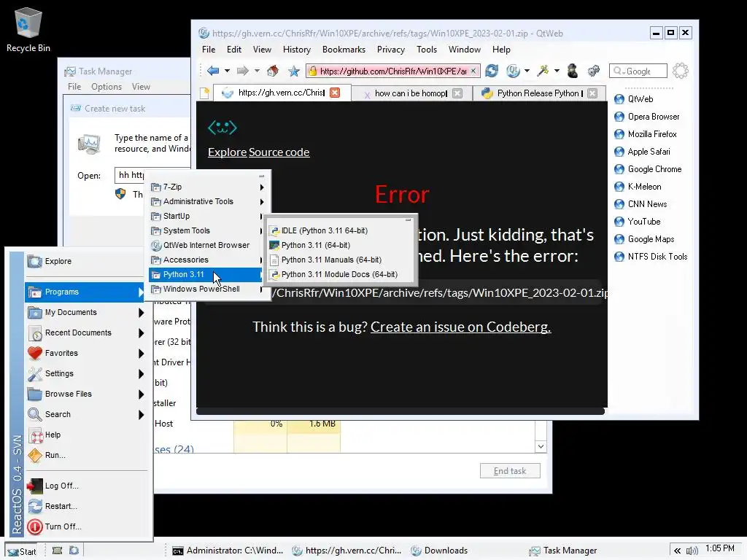Image resolution: width=747 pixels, height=560 pixels.
Task: Launch QtWeb Internet Browser from Programs
Action: [x=206, y=245]
